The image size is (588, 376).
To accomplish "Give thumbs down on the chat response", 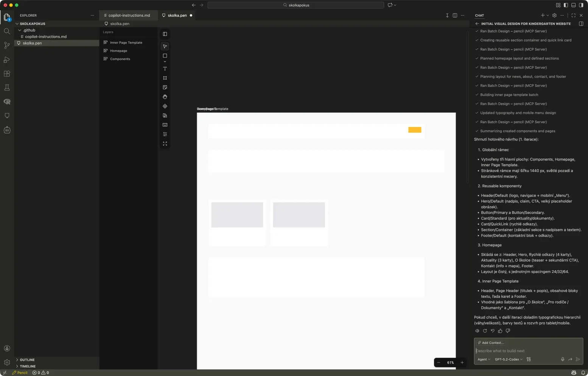I will [x=508, y=331].
